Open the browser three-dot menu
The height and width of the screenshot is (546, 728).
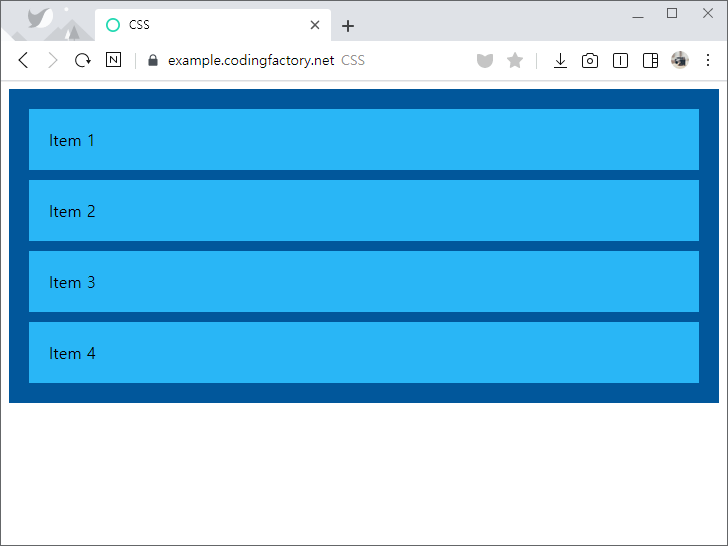pos(708,60)
